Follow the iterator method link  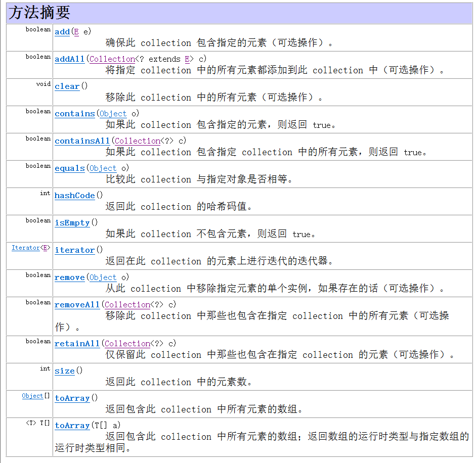point(74,250)
